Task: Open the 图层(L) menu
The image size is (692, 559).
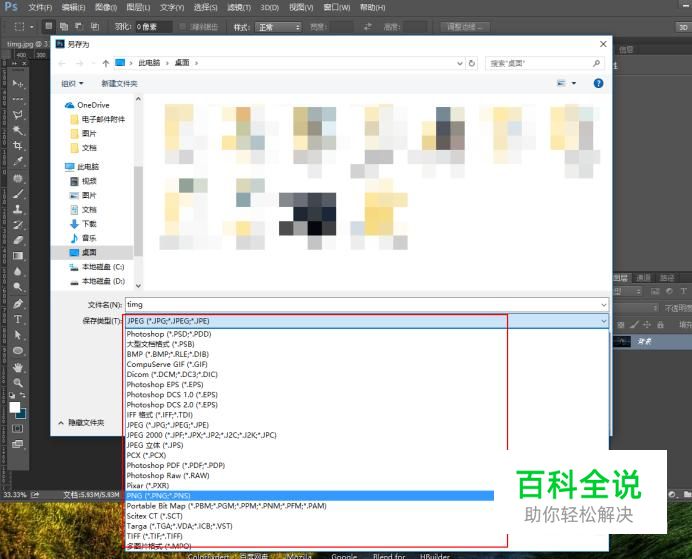Action: [x=138, y=8]
